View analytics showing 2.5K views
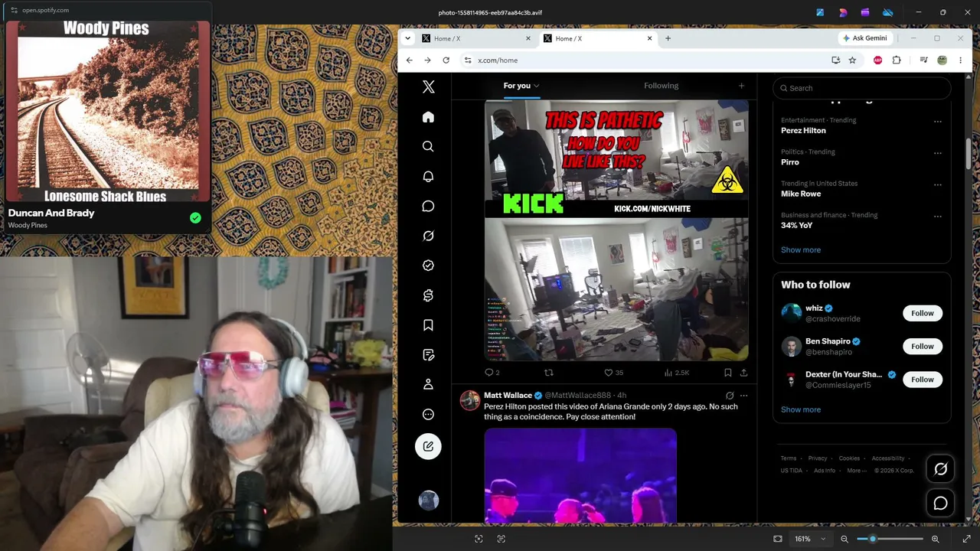This screenshot has width=980, height=551. (677, 373)
